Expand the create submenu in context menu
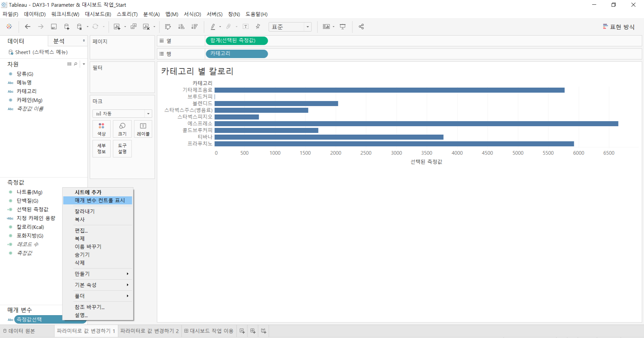The width and height of the screenshot is (644, 338). 98,274
